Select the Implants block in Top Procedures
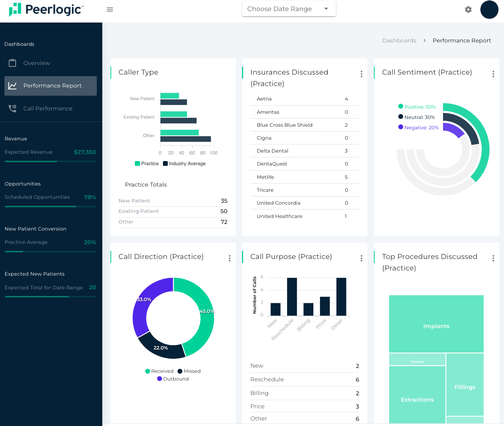 pyautogui.click(x=436, y=324)
